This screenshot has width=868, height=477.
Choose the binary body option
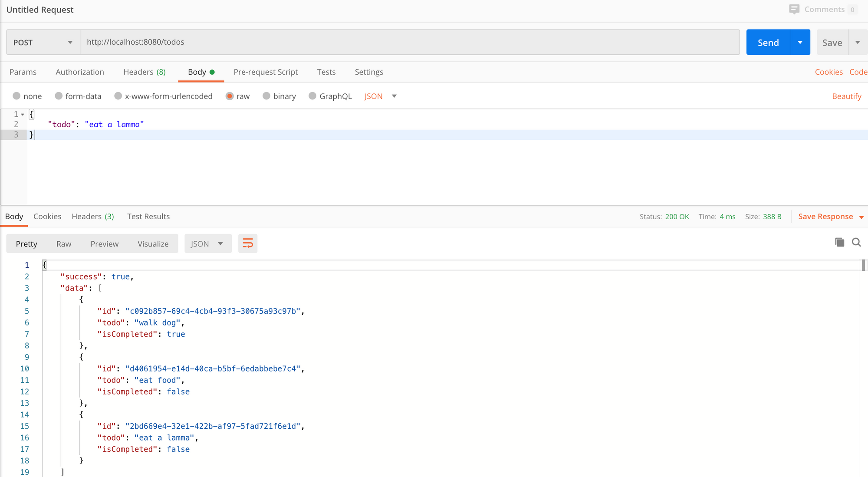[266, 96]
